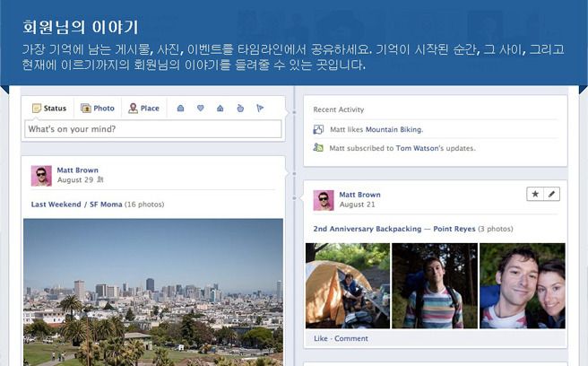The image size is (588, 366).
Task: Click the What's on your mind field
Action: pyautogui.click(x=153, y=129)
